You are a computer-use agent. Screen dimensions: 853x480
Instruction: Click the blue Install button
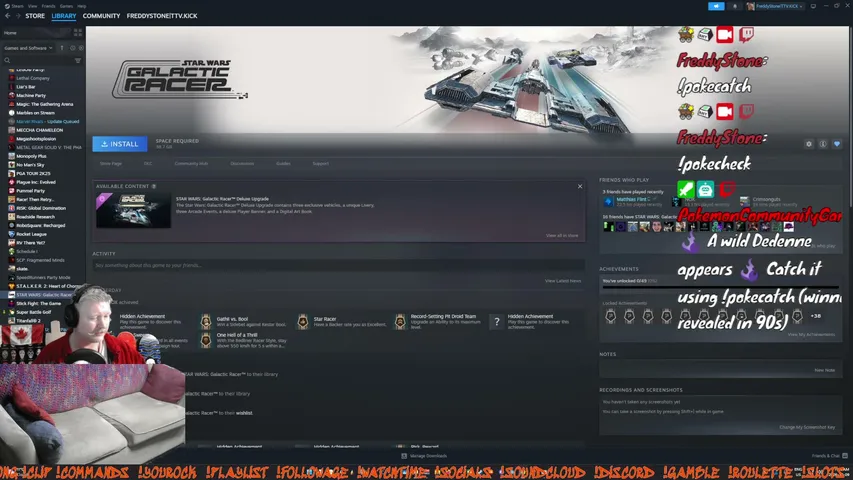click(x=120, y=144)
